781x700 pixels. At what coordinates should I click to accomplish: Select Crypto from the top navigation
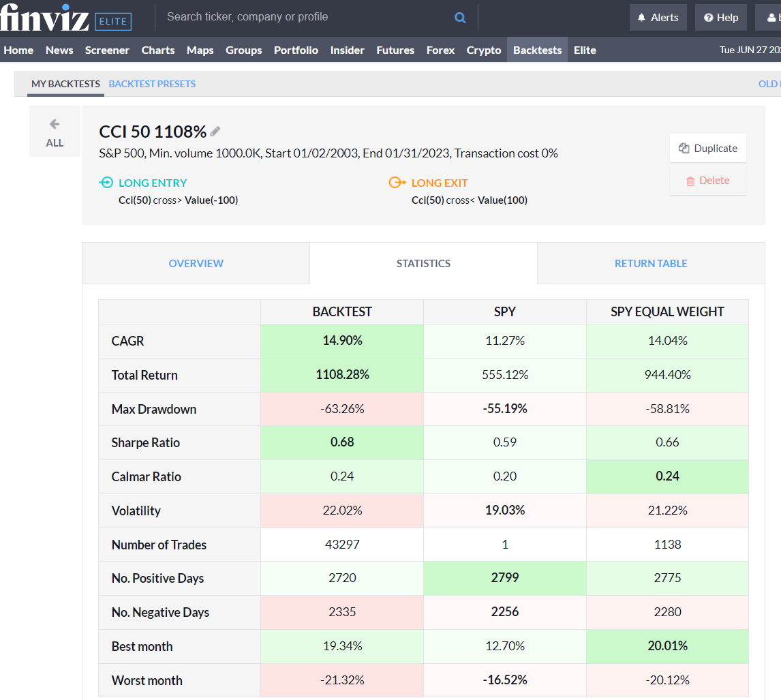(484, 50)
